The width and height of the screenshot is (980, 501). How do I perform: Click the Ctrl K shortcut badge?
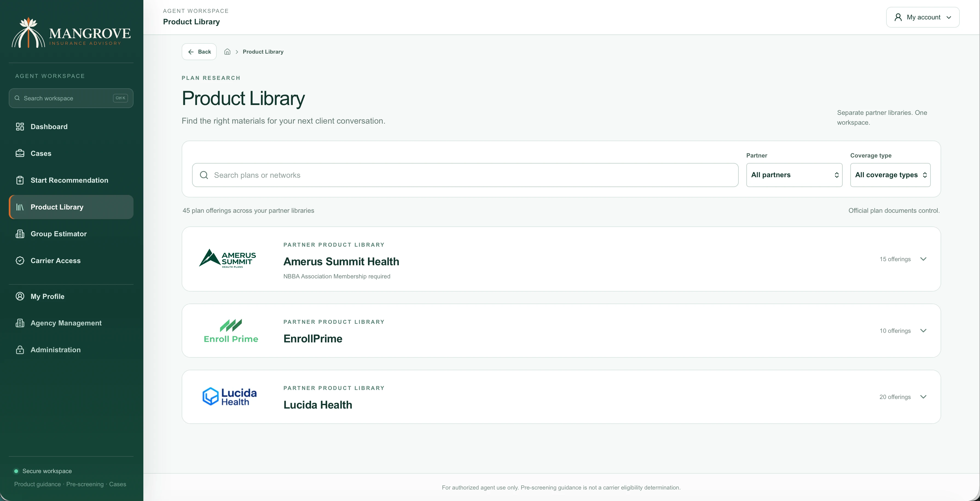[120, 98]
